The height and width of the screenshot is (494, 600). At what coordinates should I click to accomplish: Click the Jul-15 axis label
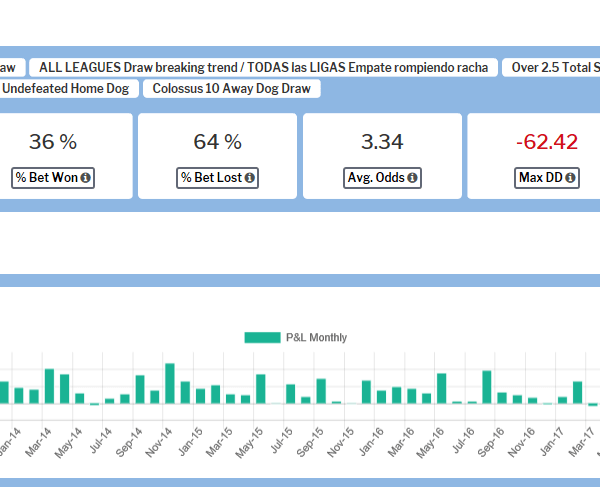pos(282,440)
